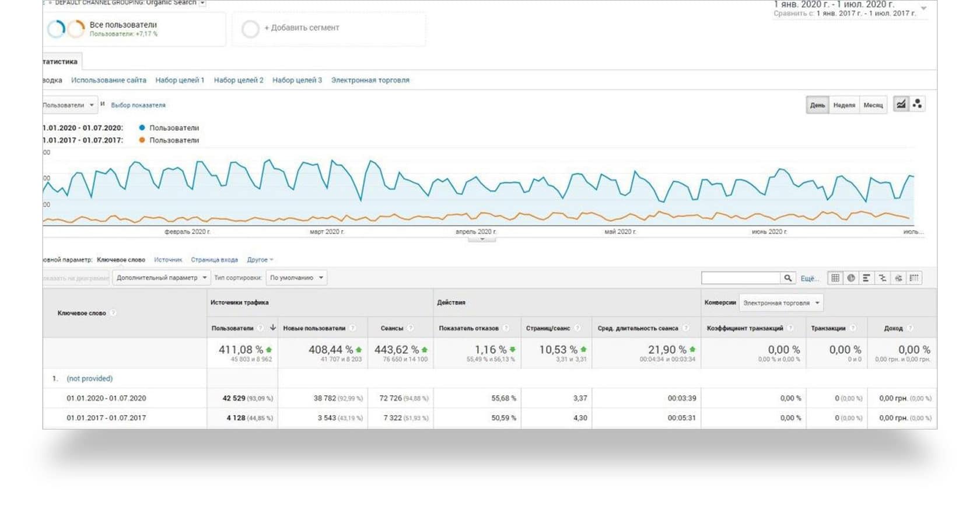Select the comparison view icon

(x=882, y=278)
